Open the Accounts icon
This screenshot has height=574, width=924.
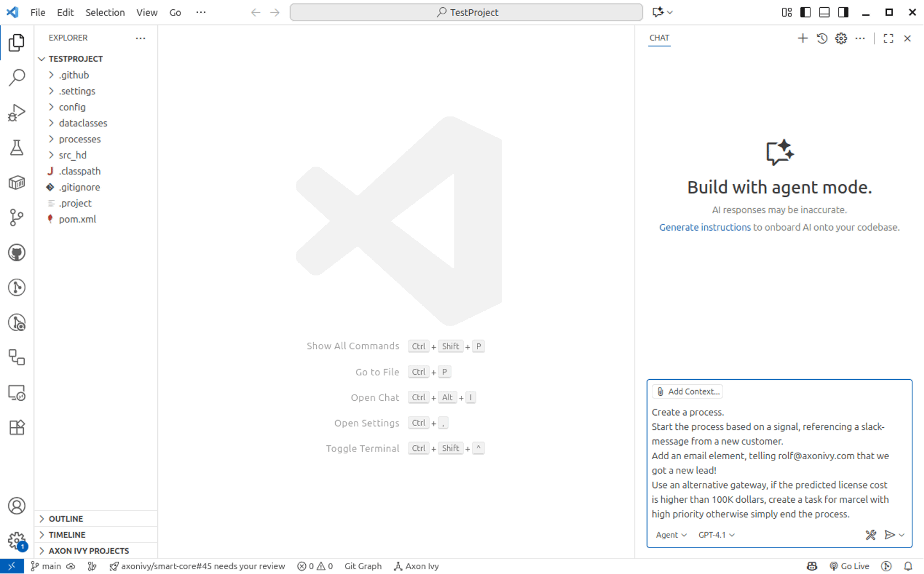[17, 506]
